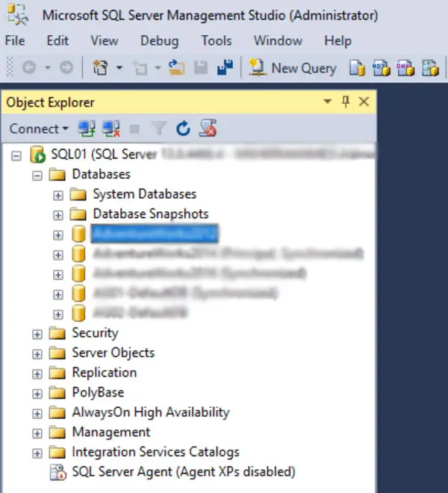Open the Debug menu
Viewport: 448px width, 493px height.
(x=159, y=40)
